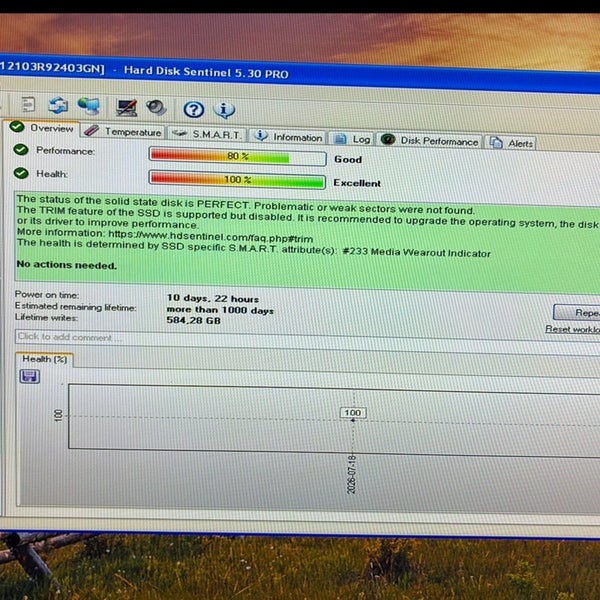Screen dimensions: 600x600
Task: Switch to the Temperature tab
Action: 123,132
